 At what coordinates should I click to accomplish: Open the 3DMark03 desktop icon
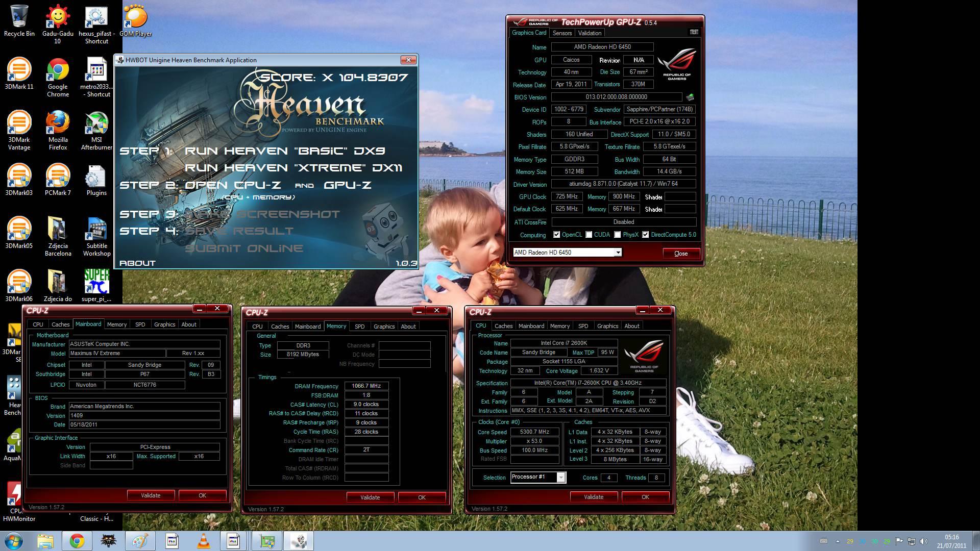coord(19,180)
